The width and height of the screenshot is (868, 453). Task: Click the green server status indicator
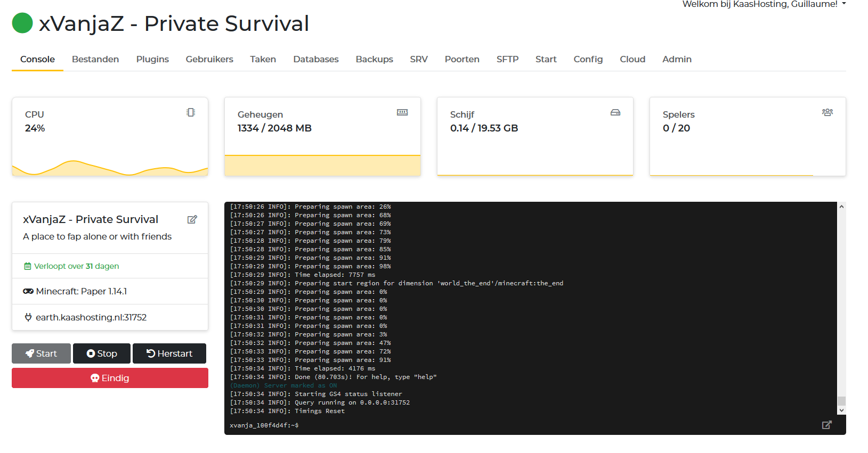22,23
